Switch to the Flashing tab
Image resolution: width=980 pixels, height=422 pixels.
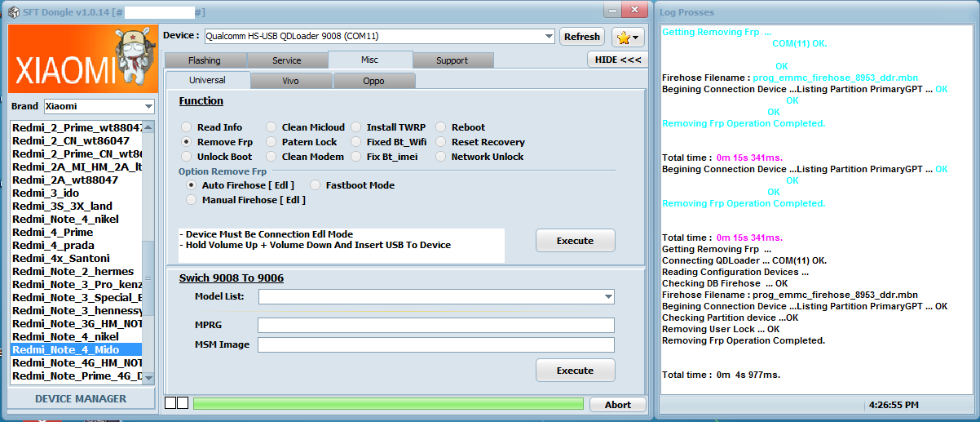(x=205, y=60)
